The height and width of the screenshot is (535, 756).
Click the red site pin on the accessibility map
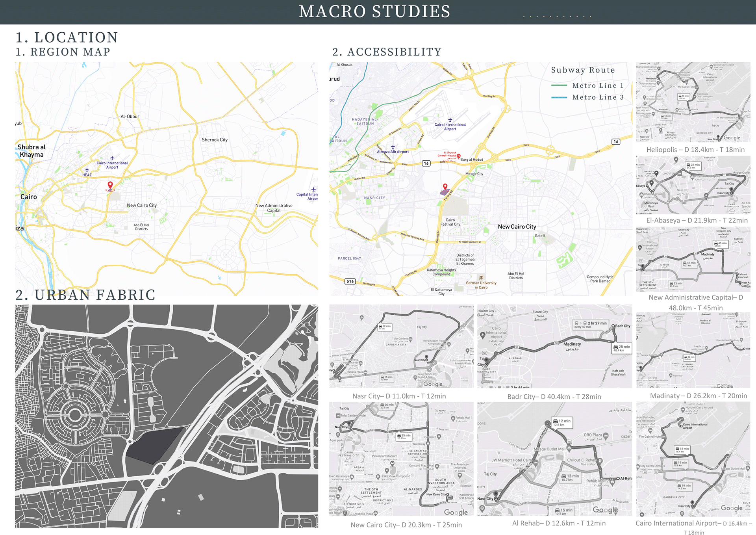point(445,187)
